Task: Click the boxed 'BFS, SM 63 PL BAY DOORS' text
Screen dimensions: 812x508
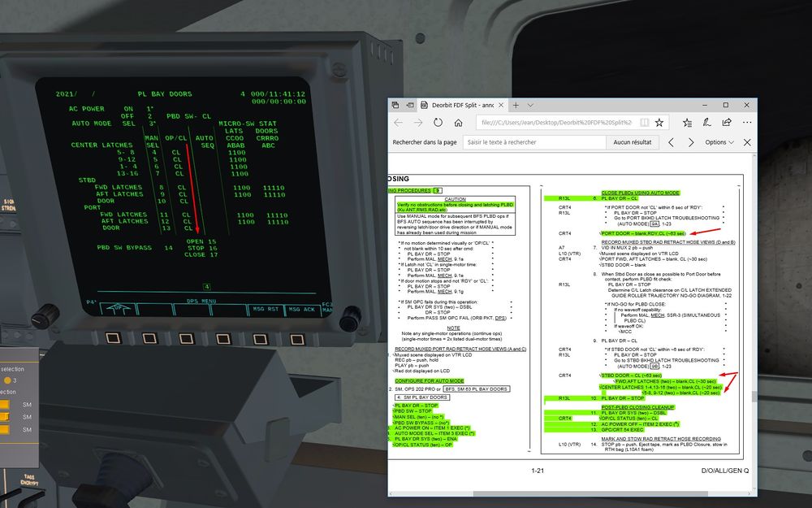Action: 477,389
